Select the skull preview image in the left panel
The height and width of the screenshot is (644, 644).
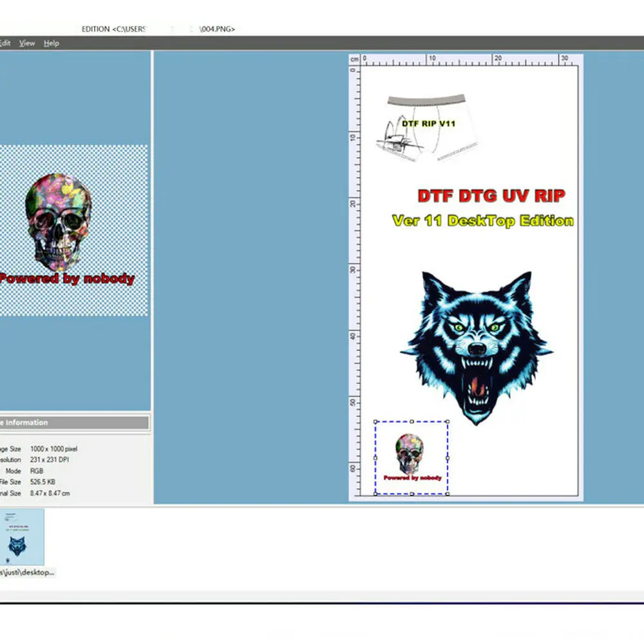(73, 231)
